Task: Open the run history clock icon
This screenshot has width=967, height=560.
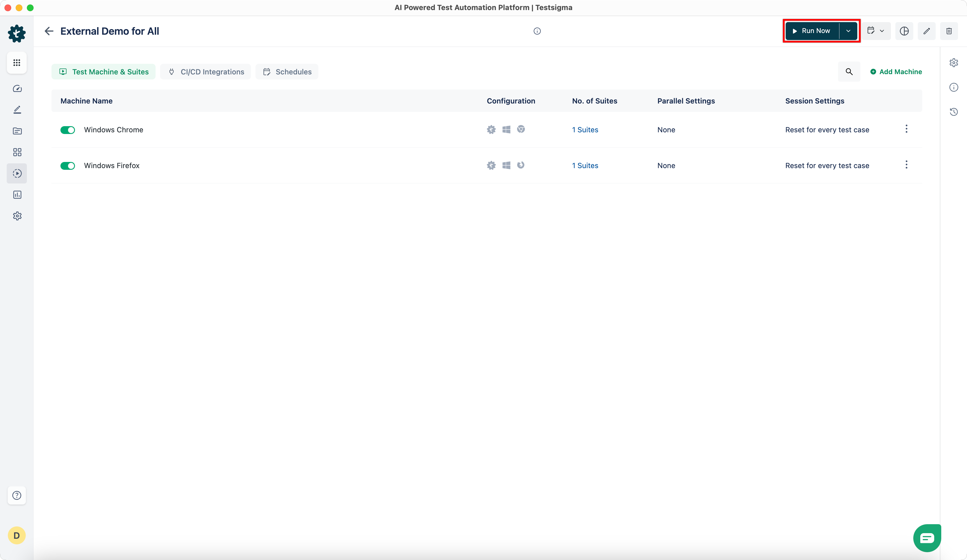Action: tap(954, 112)
